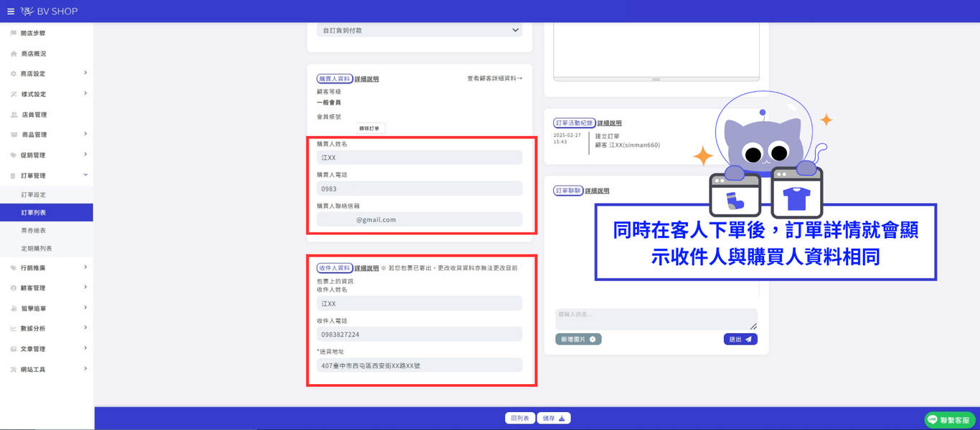Click 查看顧客詳細資料 link
The width and height of the screenshot is (980, 430).
pos(494,78)
